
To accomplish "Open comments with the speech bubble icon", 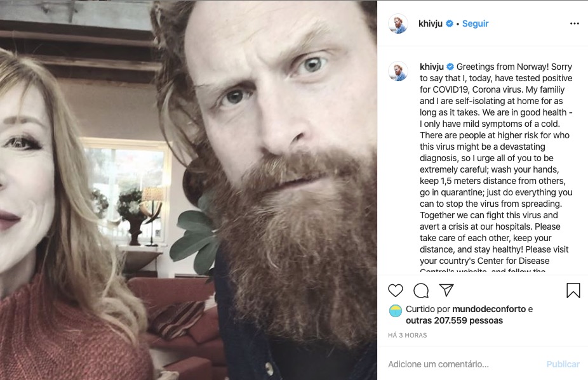I will [x=420, y=290].
